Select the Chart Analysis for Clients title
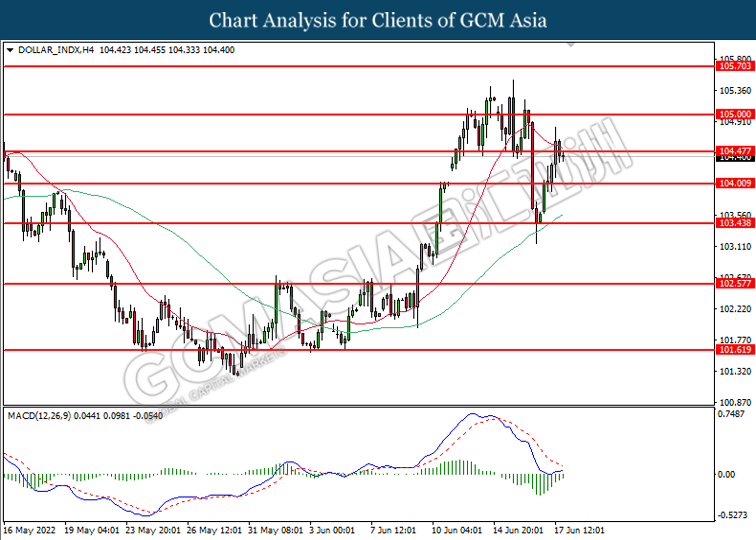Image resolution: width=756 pixels, height=540 pixels. 378,21
